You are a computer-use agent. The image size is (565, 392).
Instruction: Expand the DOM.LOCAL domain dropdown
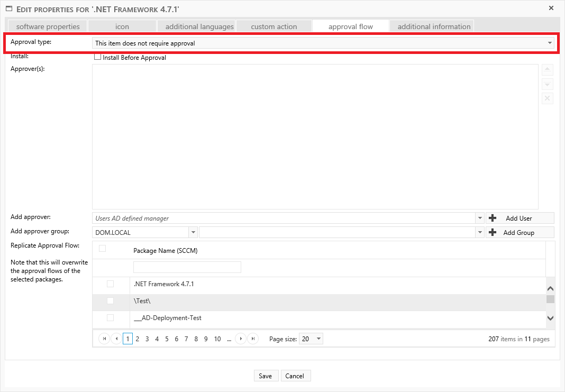193,232
